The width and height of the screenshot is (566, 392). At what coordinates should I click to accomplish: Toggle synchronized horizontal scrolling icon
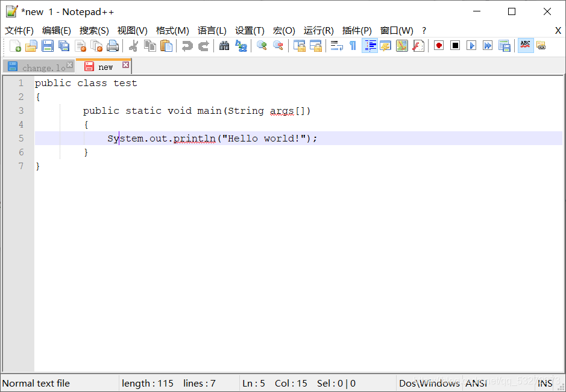(315, 46)
